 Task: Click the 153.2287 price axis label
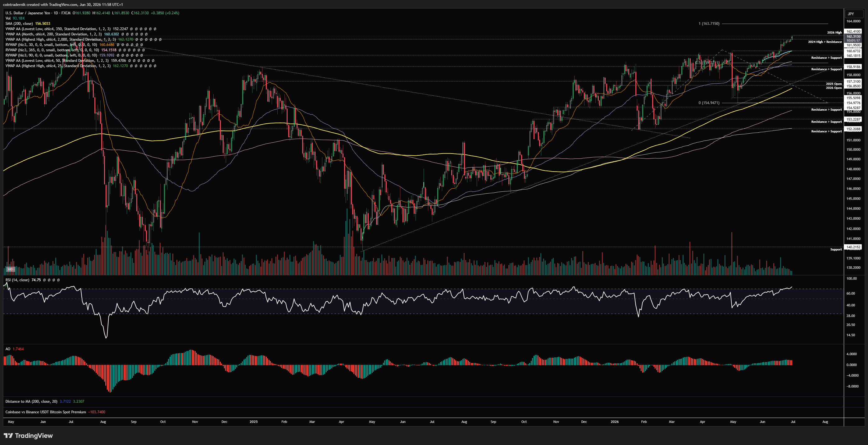pyautogui.click(x=853, y=119)
